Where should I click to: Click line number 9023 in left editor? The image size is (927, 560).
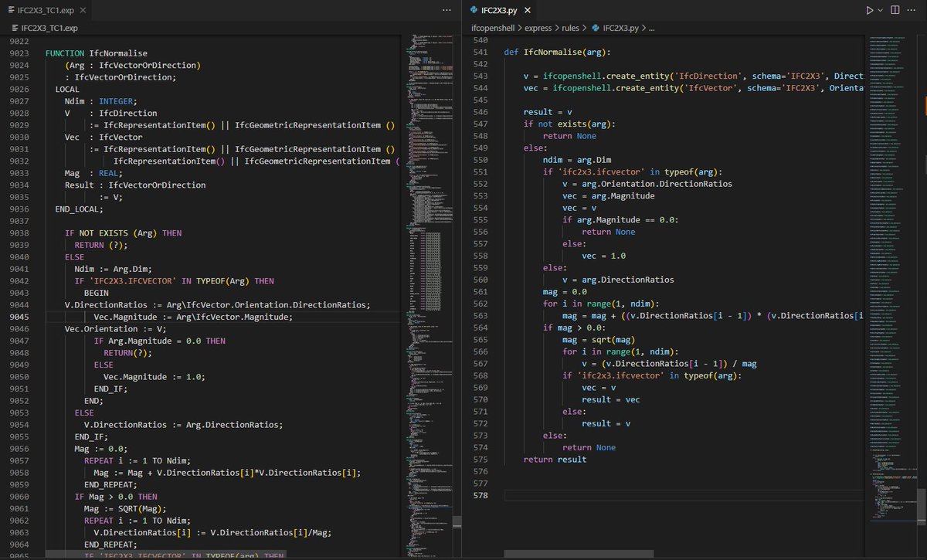(x=21, y=53)
